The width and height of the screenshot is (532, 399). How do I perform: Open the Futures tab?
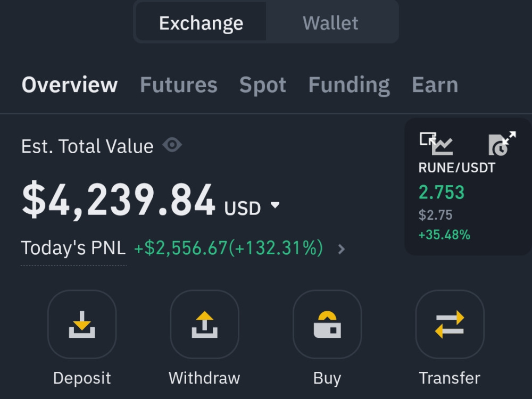(178, 85)
